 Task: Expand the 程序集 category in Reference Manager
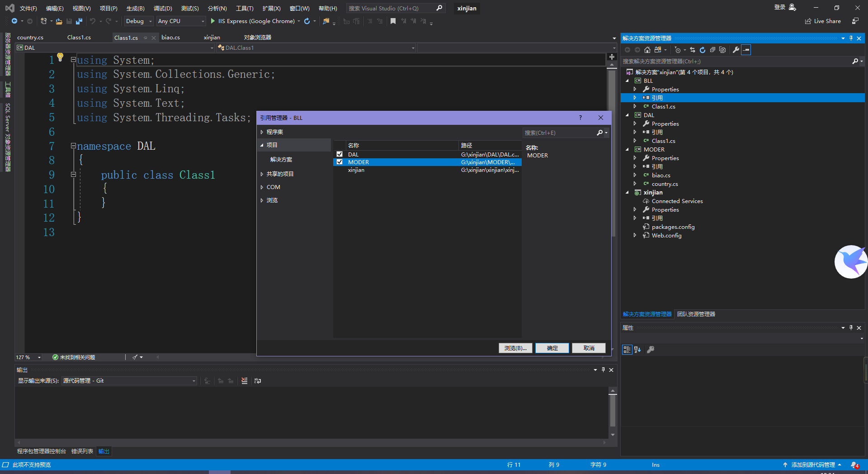tap(262, 132)
